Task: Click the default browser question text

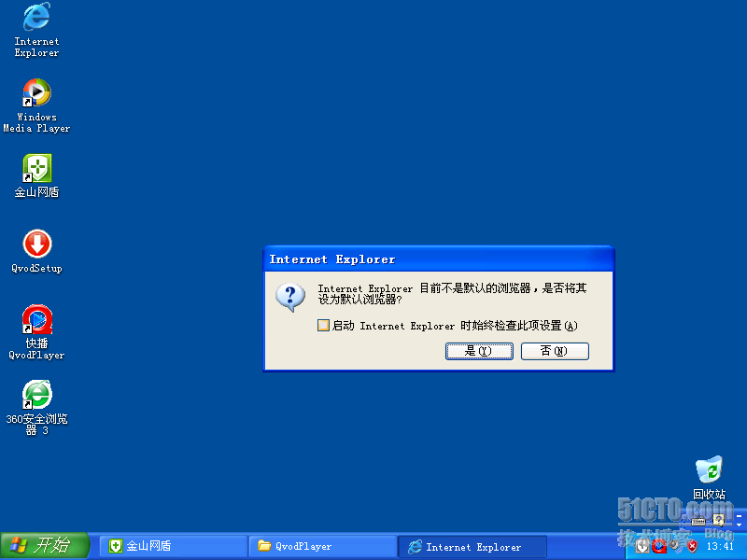Action: point(452,294)
